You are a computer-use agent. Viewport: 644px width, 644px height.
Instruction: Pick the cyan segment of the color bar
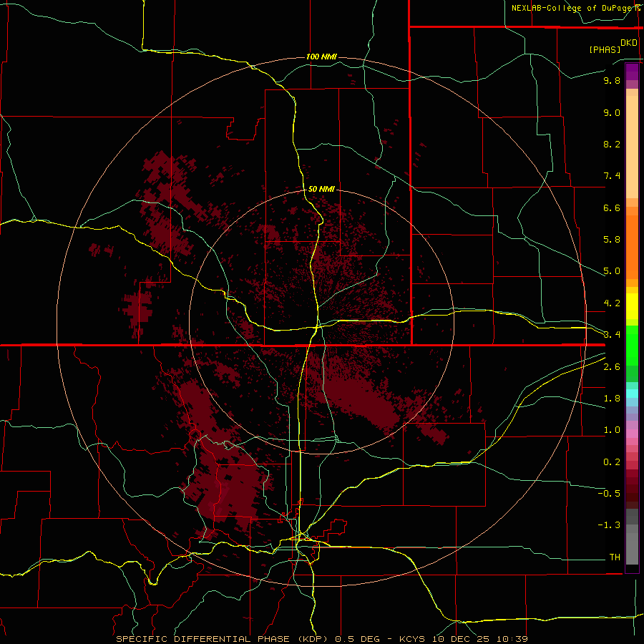[x=632, y=394]
